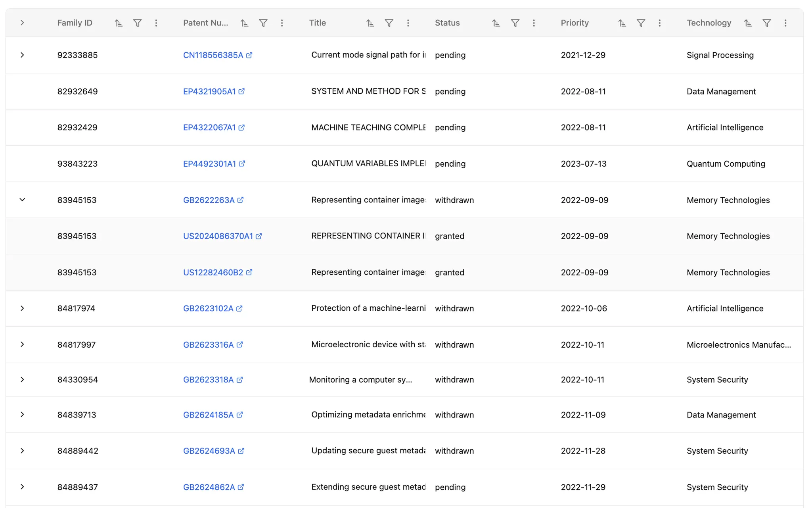Image resolution: width=812 pixels, height=508 pixels.
Task: Select Monitoring a computer sy... title cell
Action: point(360,380)
